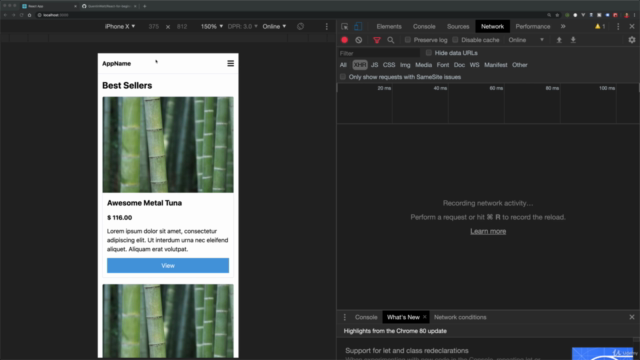Open DevTools customize three-dot menu

[x=618, y=27]
